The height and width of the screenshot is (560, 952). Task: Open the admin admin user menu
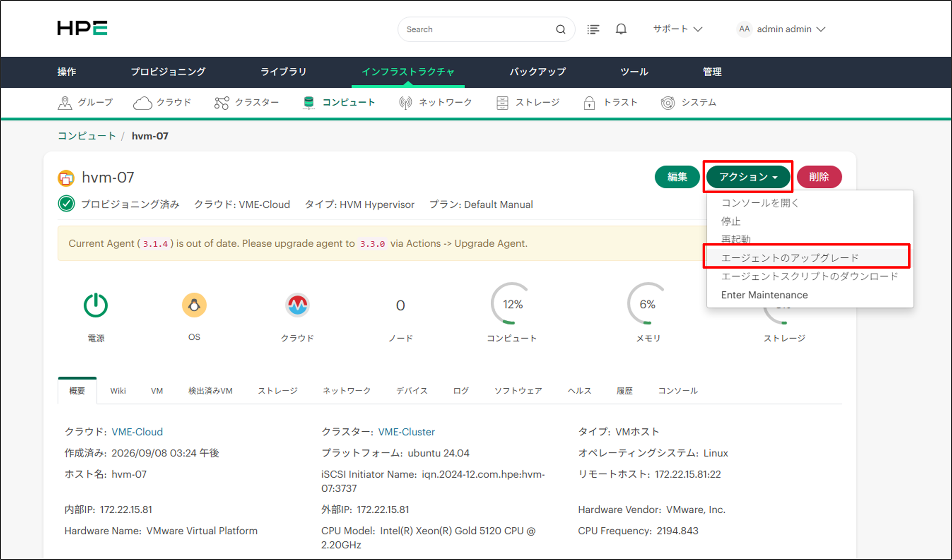[781, 29]
